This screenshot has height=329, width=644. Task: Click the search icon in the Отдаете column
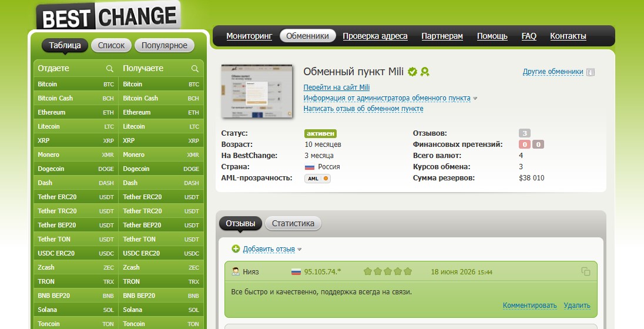pos(110,69)
